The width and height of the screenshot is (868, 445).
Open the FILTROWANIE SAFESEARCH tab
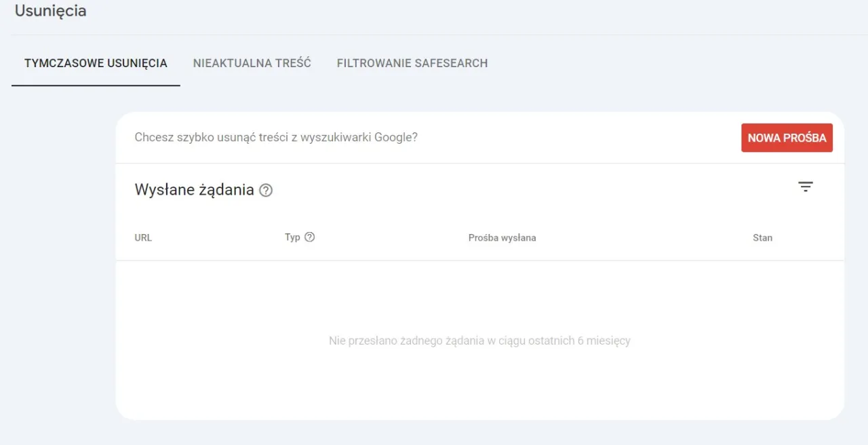[x=412, y=63]
